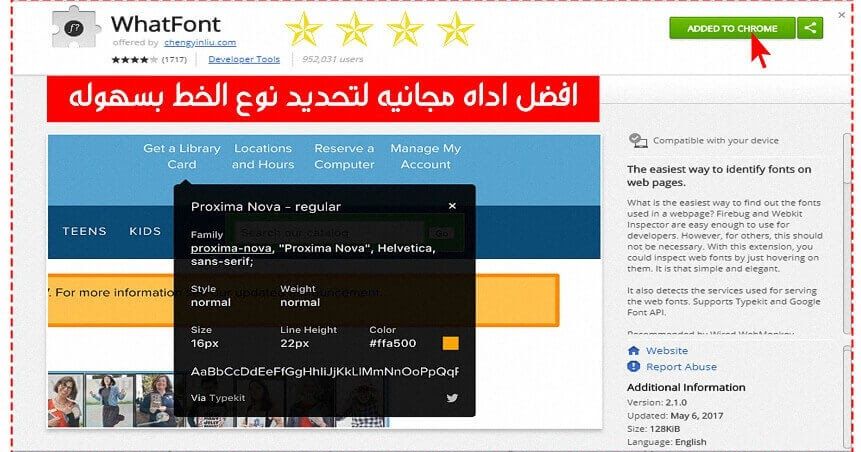Click the star rating under WhatFont title
This screenshot has height=452, width=861.
(135, 59)
